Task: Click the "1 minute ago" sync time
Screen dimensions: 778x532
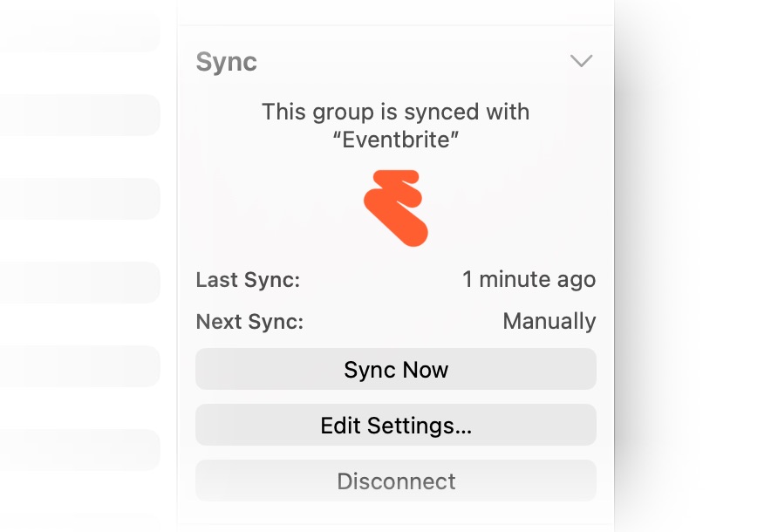Action: (529, 280)
